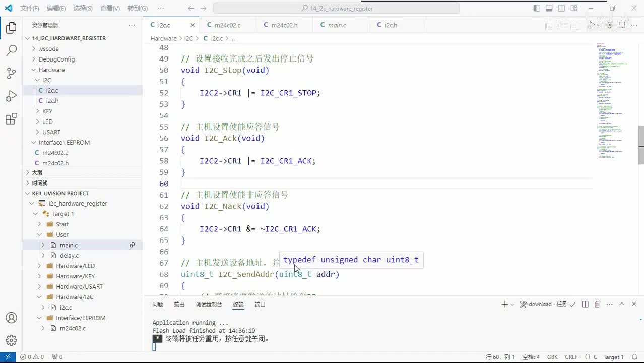
Task: Close the i2c.c editor tab
Action: pyautogui.click(x=192, y=25)
